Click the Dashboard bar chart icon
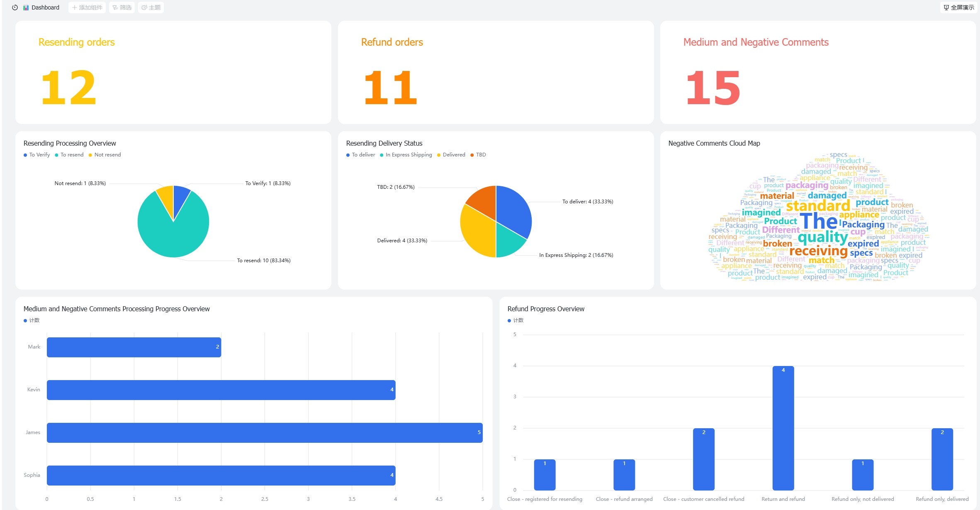Viewport: 980px width, 510px height. 26,7
